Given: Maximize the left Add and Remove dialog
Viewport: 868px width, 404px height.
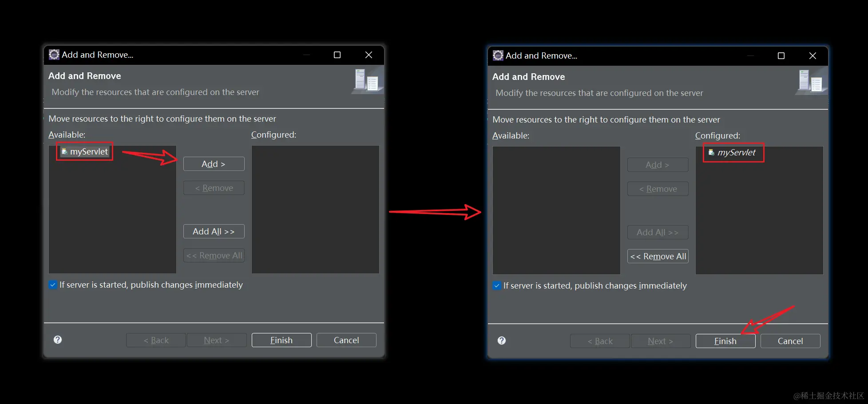Looking at the screenshot, I should pyautogui.click(x=337, y=55).
